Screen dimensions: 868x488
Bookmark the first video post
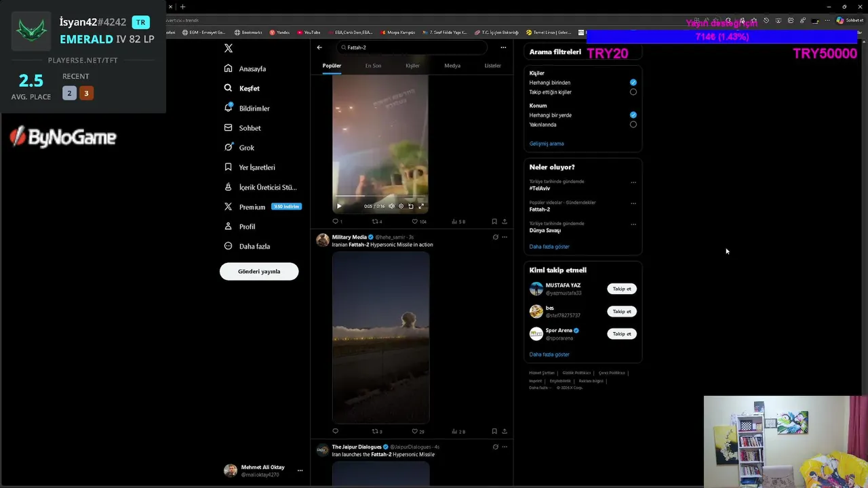pyautogui.click(x=494, y=222)
